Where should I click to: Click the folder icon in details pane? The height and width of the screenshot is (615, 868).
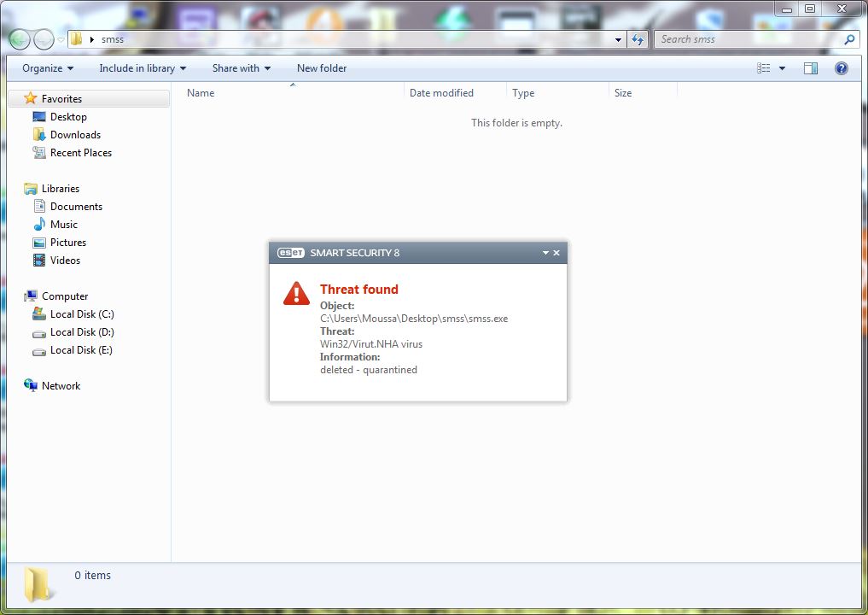(x=38, y=584)
